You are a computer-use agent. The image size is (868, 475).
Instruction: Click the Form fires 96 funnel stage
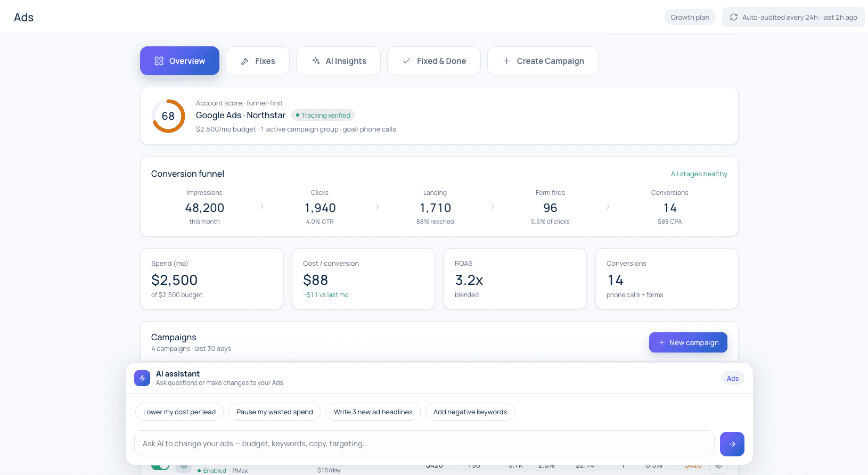(x=550, y=207)
